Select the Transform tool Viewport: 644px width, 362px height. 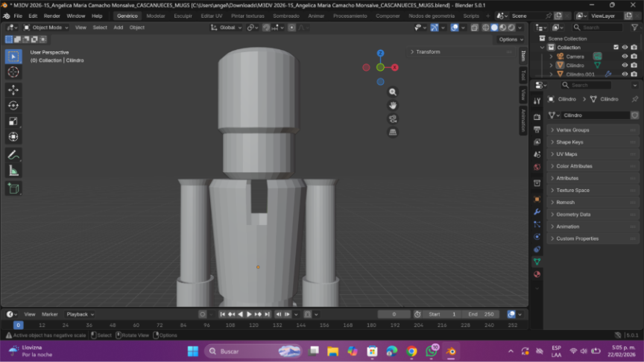click(x=13, y=136)
